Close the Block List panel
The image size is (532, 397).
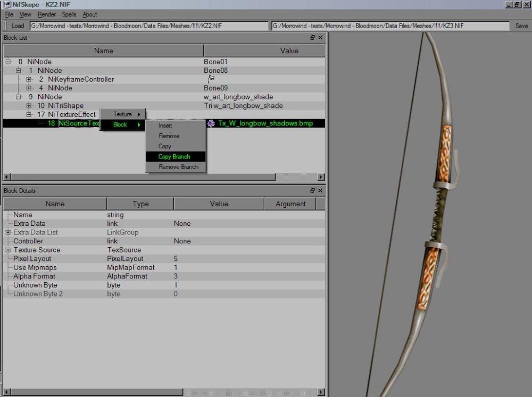coord(320,38)
